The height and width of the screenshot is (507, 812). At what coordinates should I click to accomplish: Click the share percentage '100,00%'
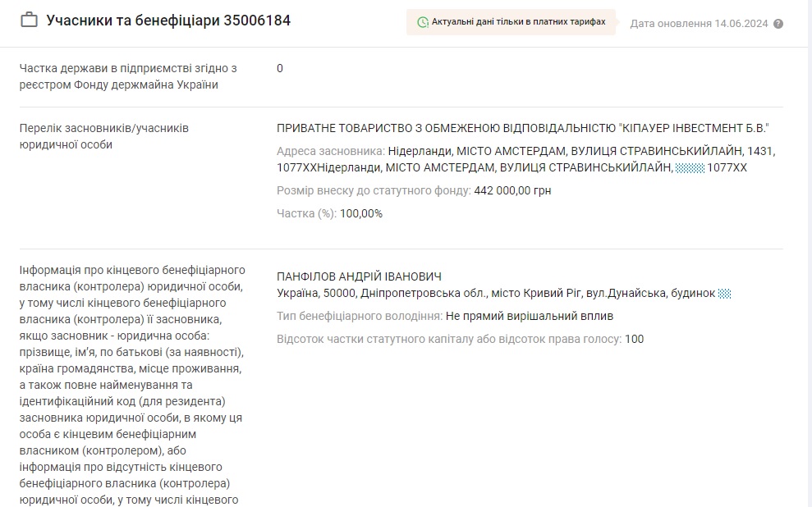361,213
